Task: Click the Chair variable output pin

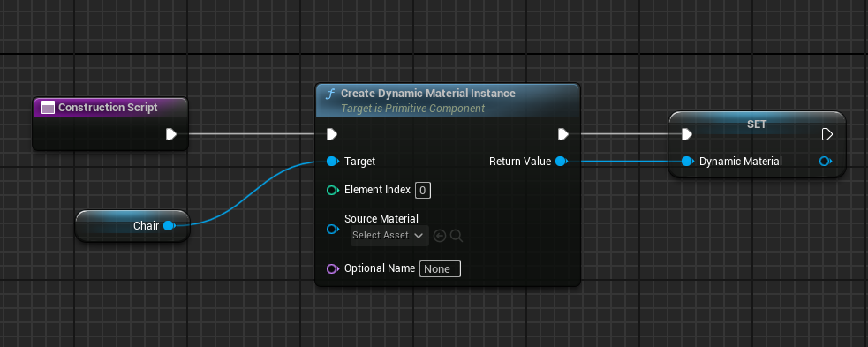Action: [x=170, y=225]
